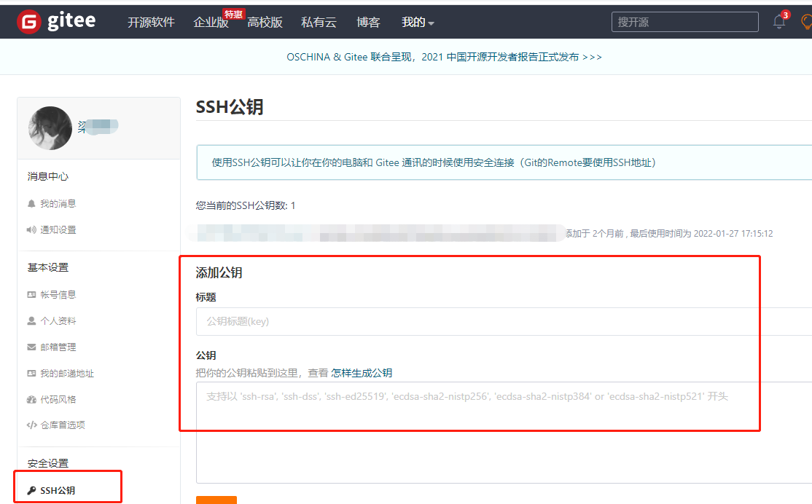Click the public key textarea
The width and height of the screenshot is (812, 504).
[x=504, y=433]
